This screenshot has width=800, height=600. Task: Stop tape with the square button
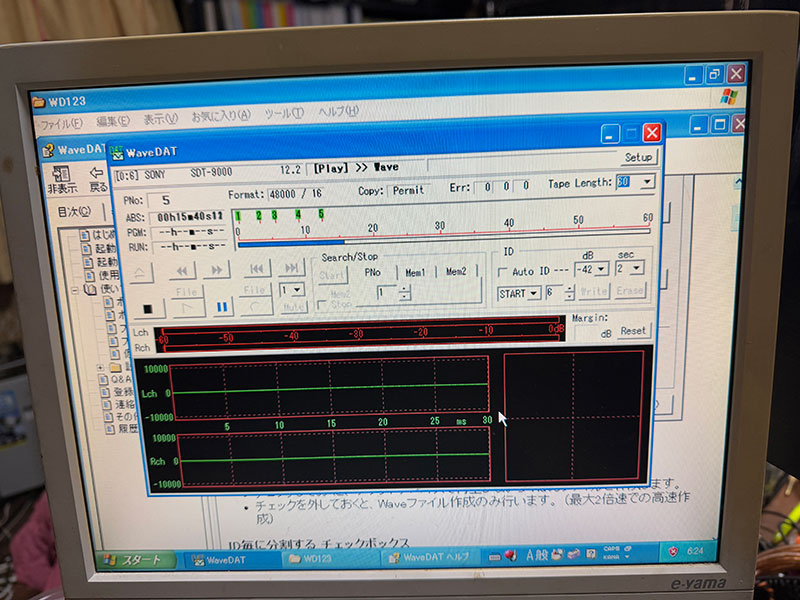click(x=148, y=309)
